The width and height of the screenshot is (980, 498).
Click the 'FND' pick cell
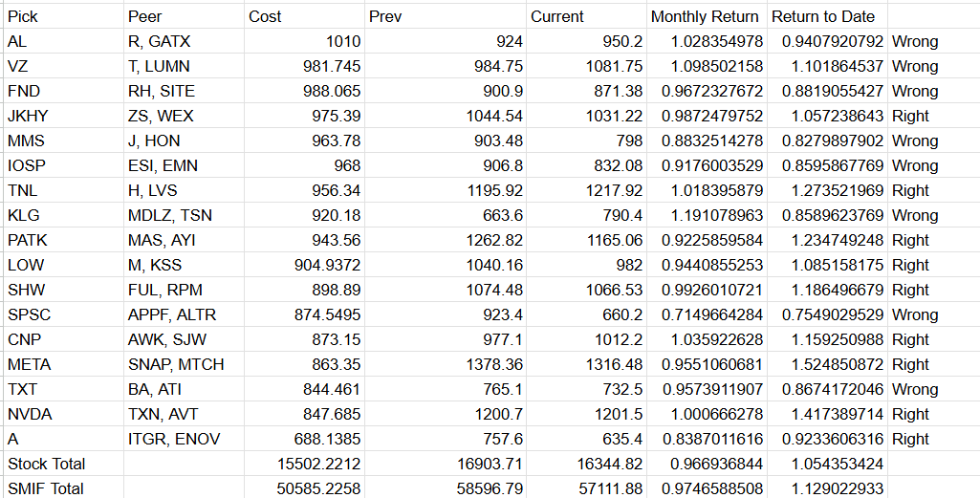coord(63,91)
